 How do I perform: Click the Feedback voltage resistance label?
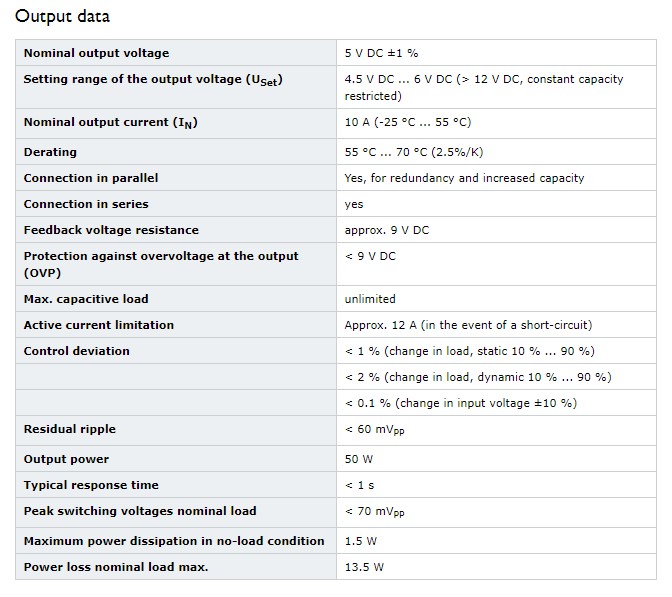click(x=111, y=230)
